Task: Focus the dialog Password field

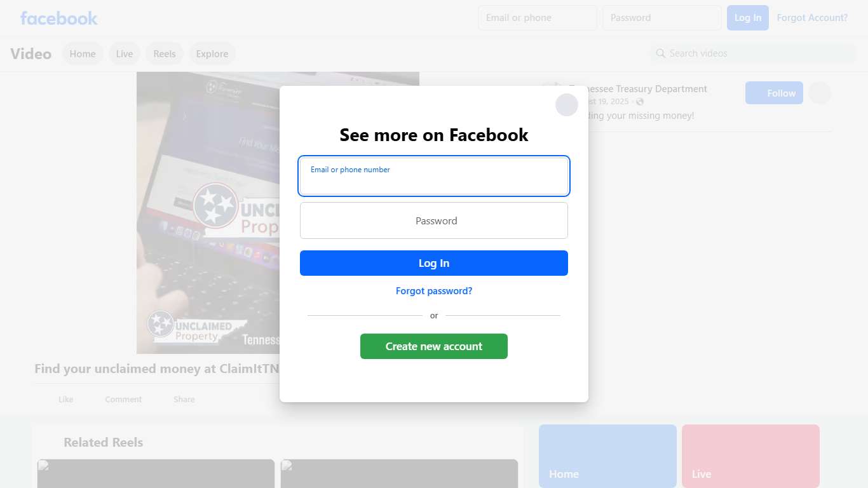Action: coord(434,220)
